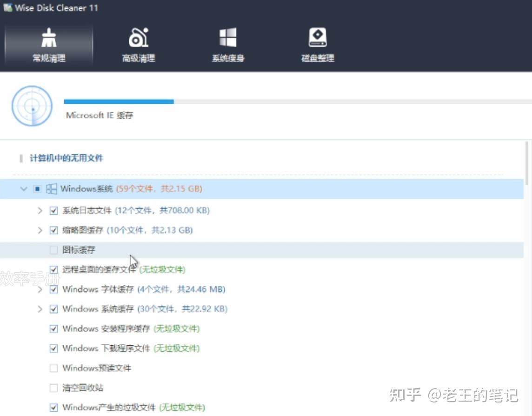
Task: Click the Microsoft IE 缓存 status text
Action: (100, 115)
